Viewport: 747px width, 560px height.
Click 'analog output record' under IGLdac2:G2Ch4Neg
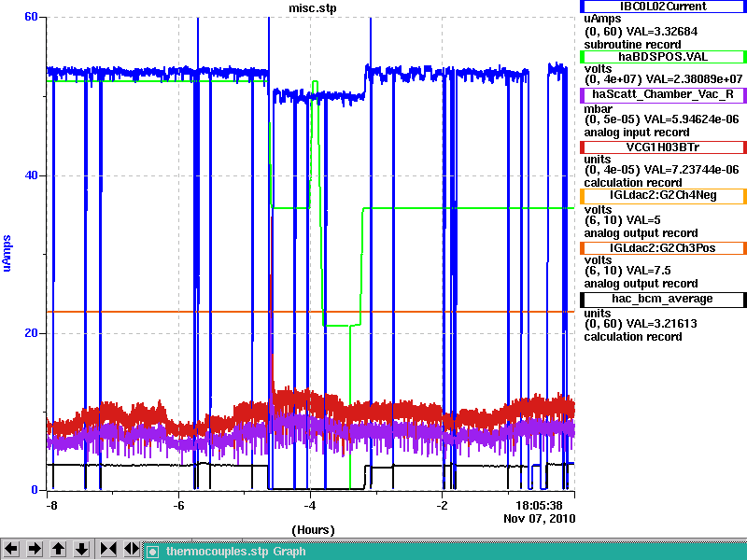(x=641, y=233)
